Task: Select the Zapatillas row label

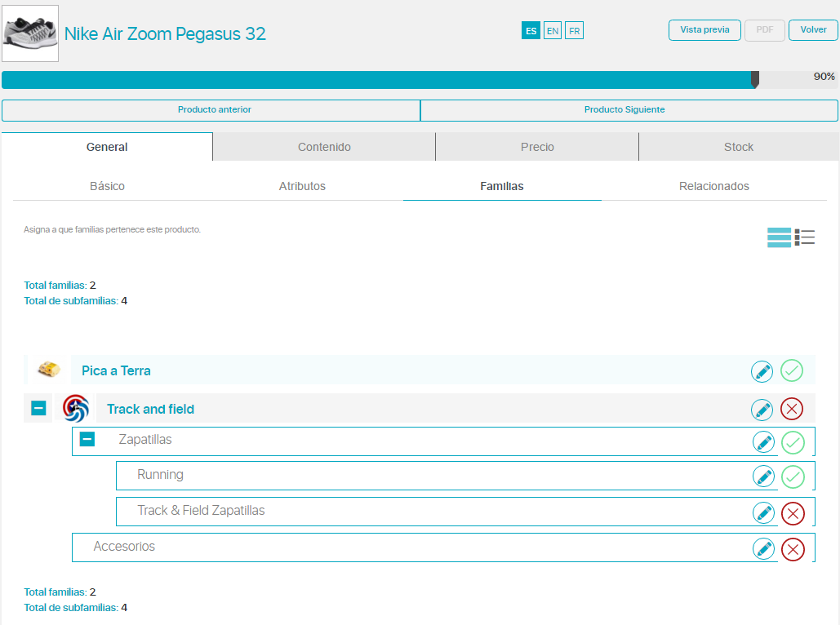Action: coord(145,440)
